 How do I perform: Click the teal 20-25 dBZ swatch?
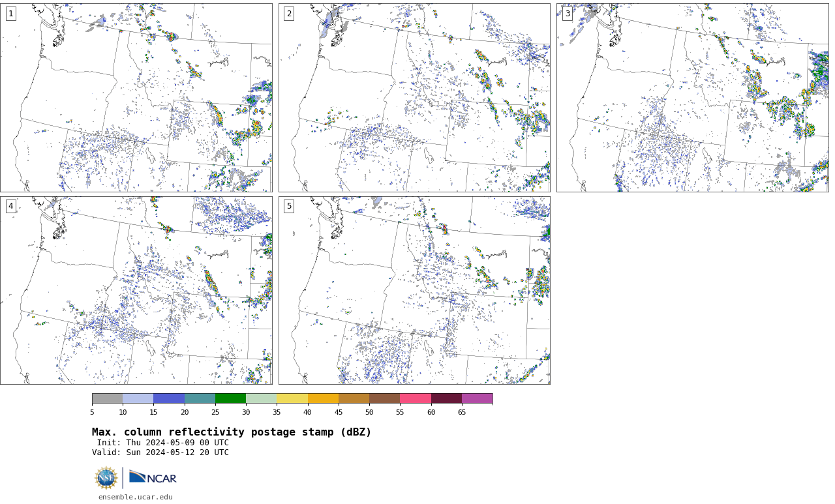(x=200, y=398)
